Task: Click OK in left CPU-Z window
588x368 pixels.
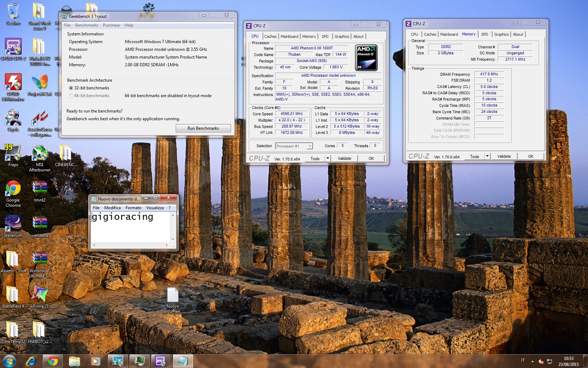Action: point(371,158)
